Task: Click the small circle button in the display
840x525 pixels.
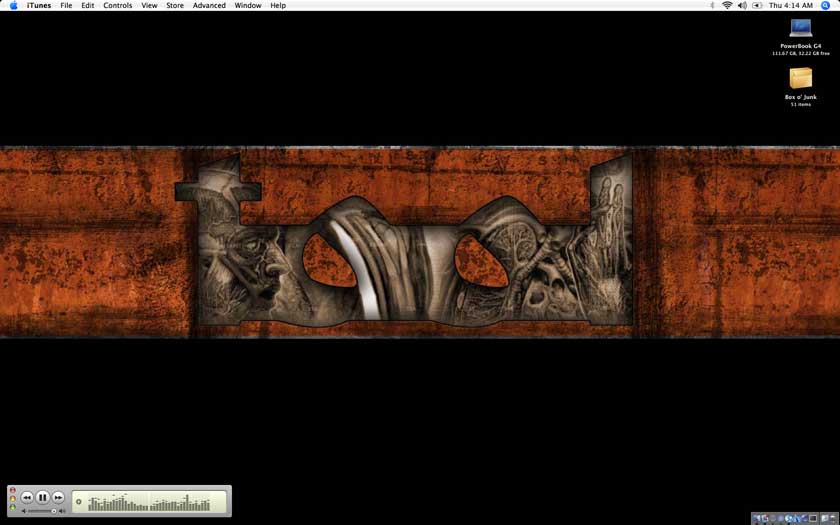Action: tap(78, 502)
